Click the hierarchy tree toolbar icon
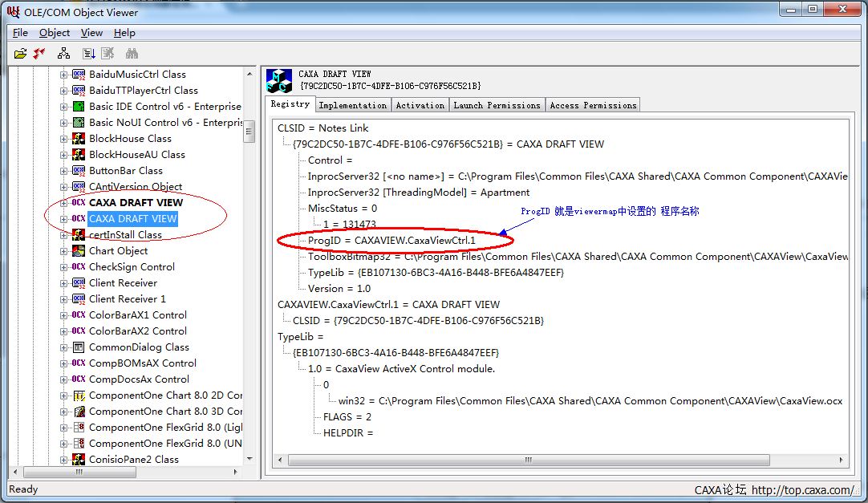Viewport: 868px width, 503px height. click(x=64, y=54)
